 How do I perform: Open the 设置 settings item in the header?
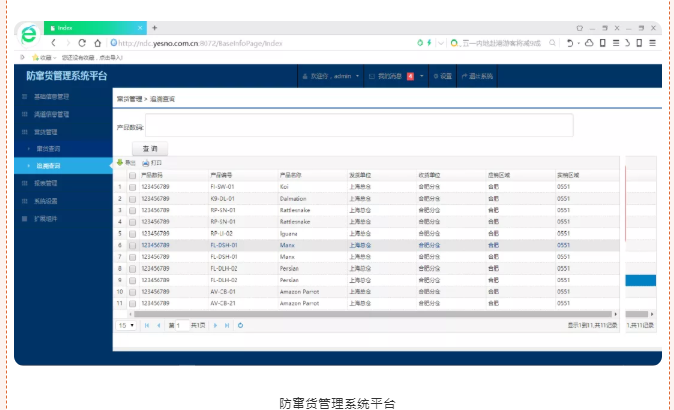[x=441, y=76]
